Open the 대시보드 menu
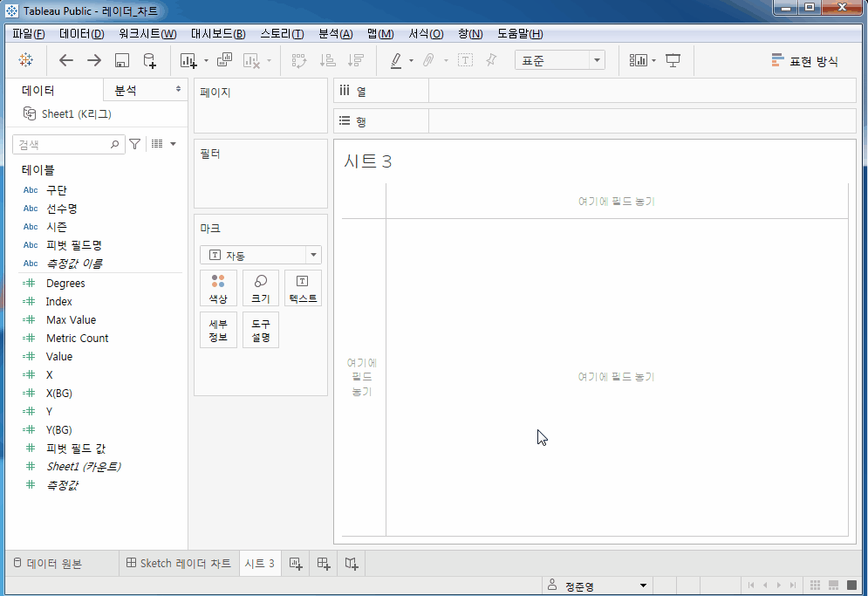Image resolution: width=868 pixels, height=596 pixels. [x=218, y=34]
